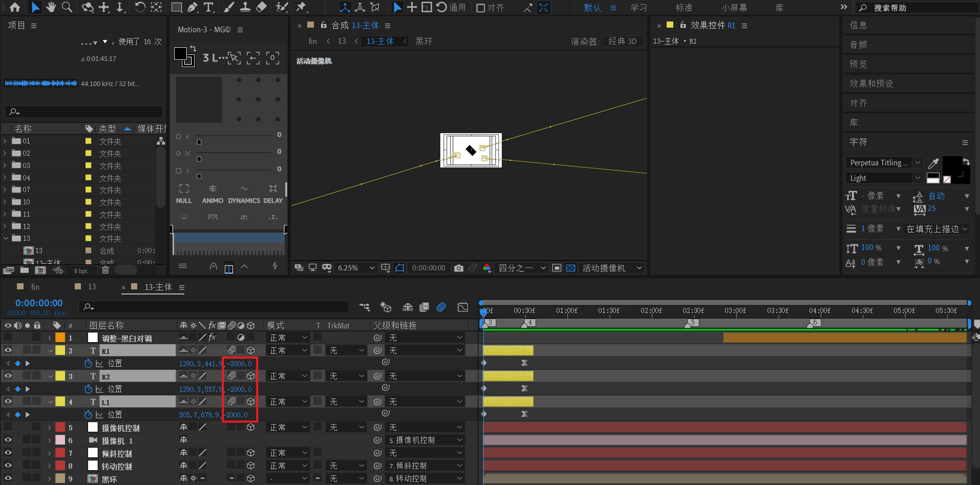This screenshot has height=485, width=980.
Task: Click the Graph Editor icon in timeline
Action: coord(462,307)
